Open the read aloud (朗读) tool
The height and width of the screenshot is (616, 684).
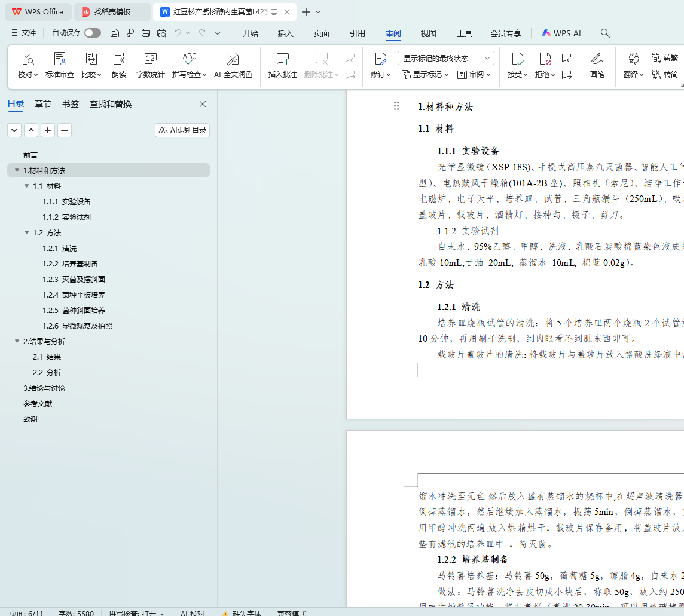point(119,59)
